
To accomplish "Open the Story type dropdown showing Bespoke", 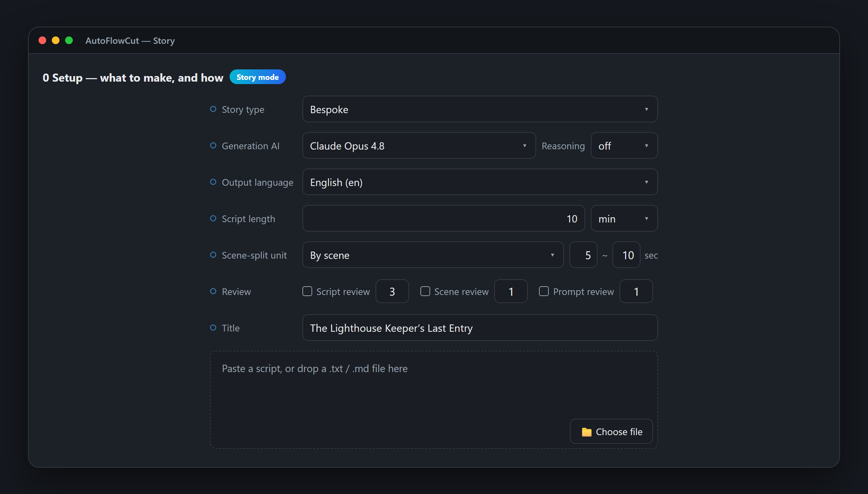I will pos(480,109).
